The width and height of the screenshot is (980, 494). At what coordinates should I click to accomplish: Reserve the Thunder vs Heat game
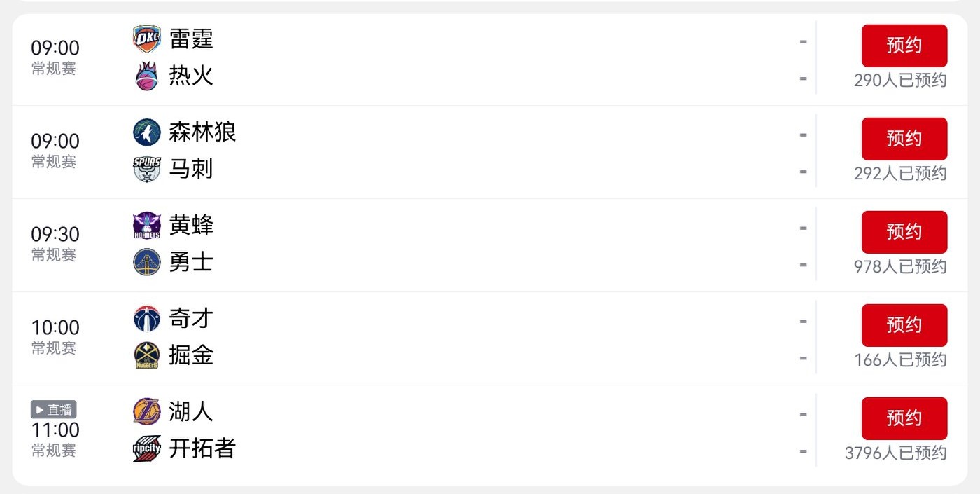coord(904,46)
